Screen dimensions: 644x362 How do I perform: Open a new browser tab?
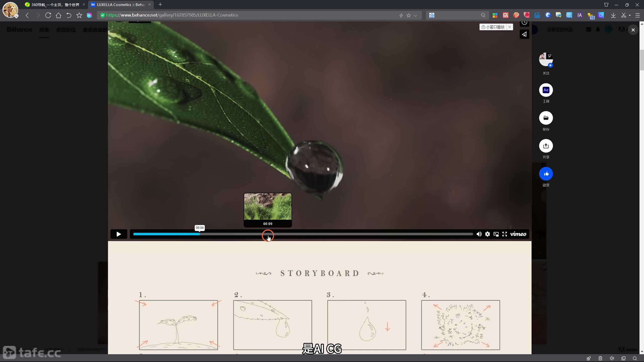coord(160,5)
